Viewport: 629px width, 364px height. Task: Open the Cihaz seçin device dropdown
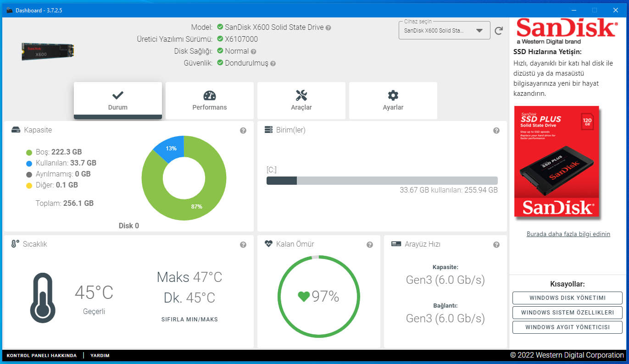pos(445,31)
